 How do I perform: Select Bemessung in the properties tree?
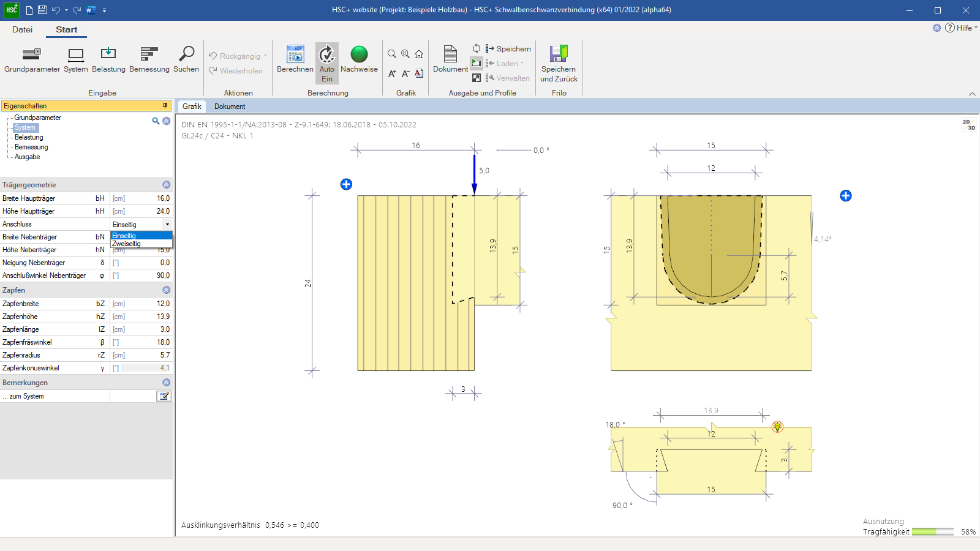(31, 147)
